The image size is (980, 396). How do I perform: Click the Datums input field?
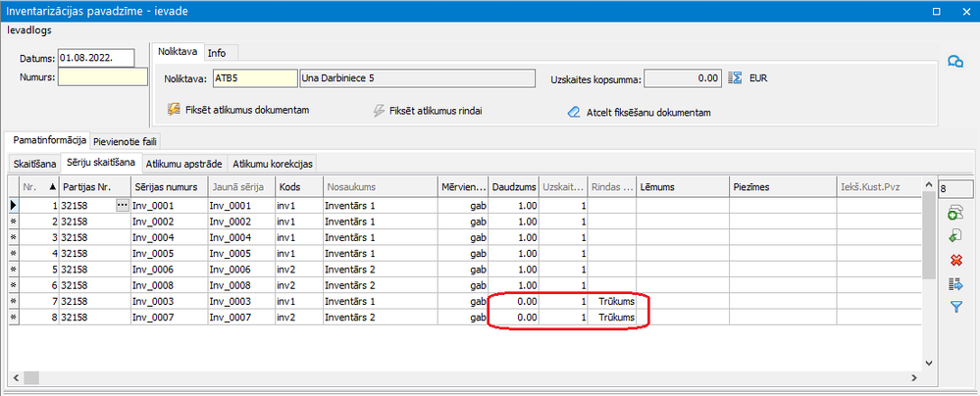[x=95, y=58]
